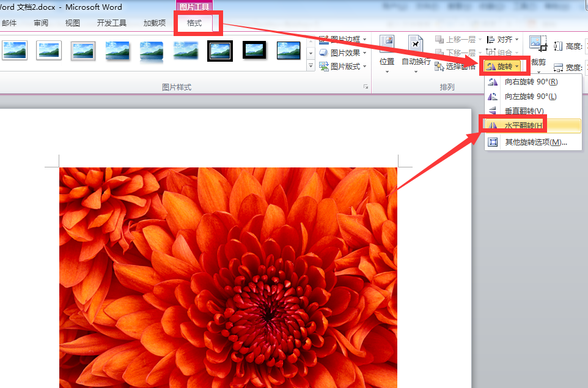Screen dimensions: 588x388
Task: Click the rotate right 90° icon
Action: [493, 82]
